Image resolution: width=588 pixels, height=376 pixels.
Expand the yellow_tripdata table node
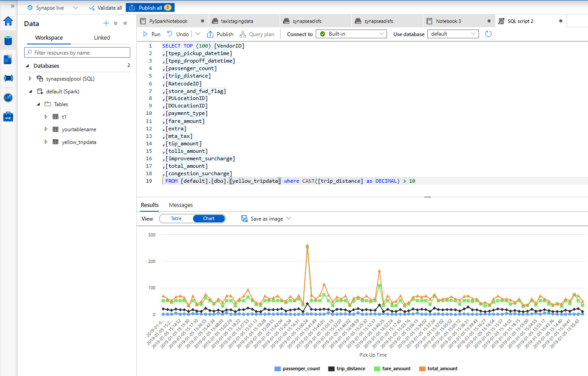46,142
